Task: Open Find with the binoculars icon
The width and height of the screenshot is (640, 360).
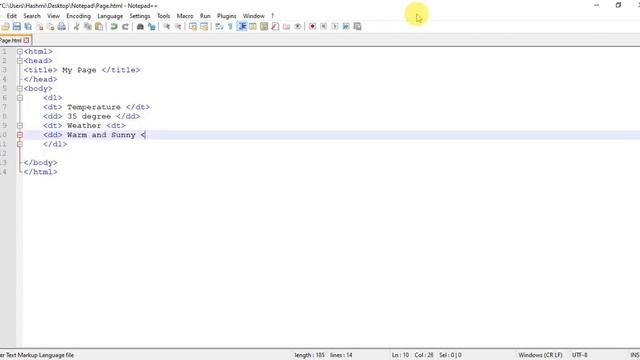Action: tap(140, 27)
